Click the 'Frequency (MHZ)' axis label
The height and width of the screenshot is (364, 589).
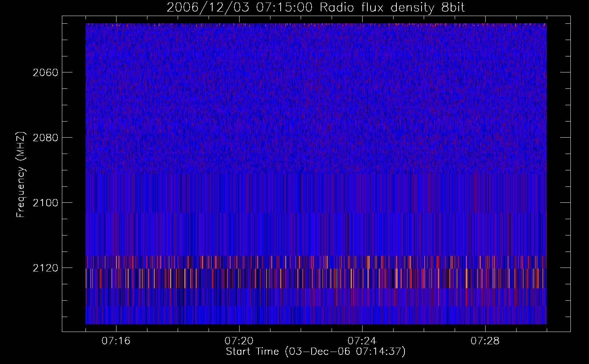tap(21, 175)
